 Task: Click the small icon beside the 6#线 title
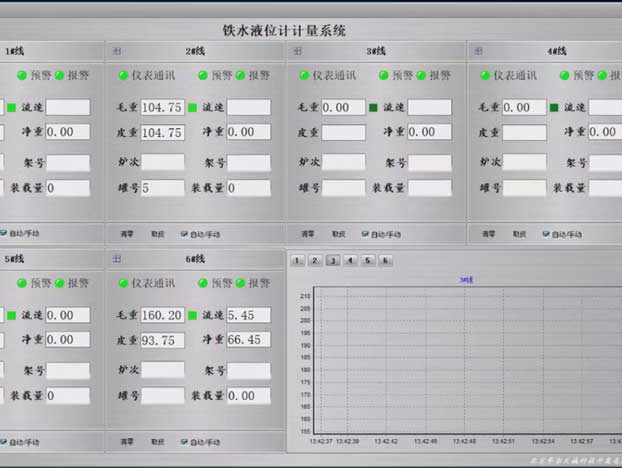tap(116, 259)
